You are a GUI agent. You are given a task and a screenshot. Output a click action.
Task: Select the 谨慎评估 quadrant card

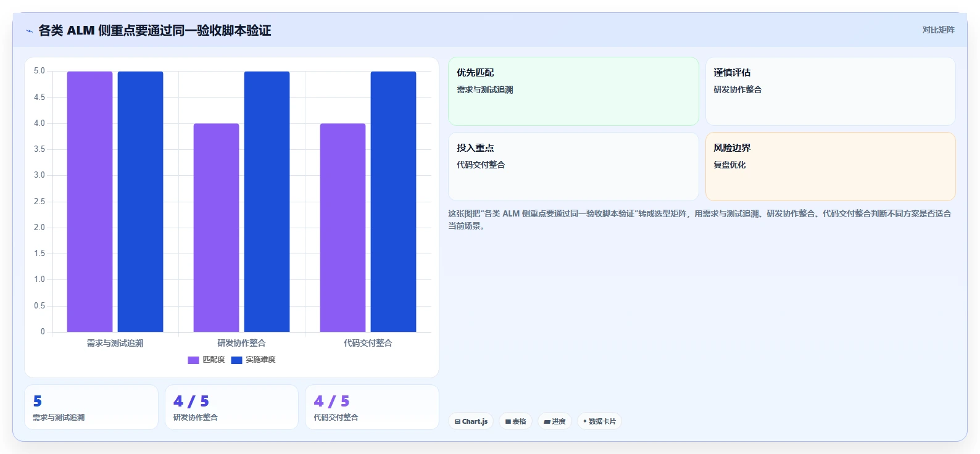coord(831,91)
